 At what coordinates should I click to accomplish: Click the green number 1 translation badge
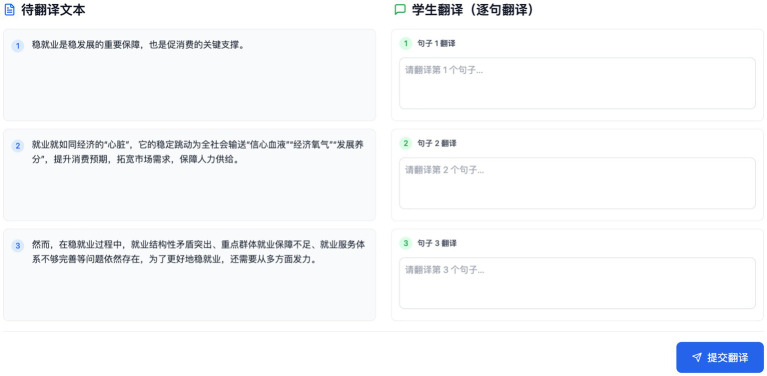[x=406, y=44]
